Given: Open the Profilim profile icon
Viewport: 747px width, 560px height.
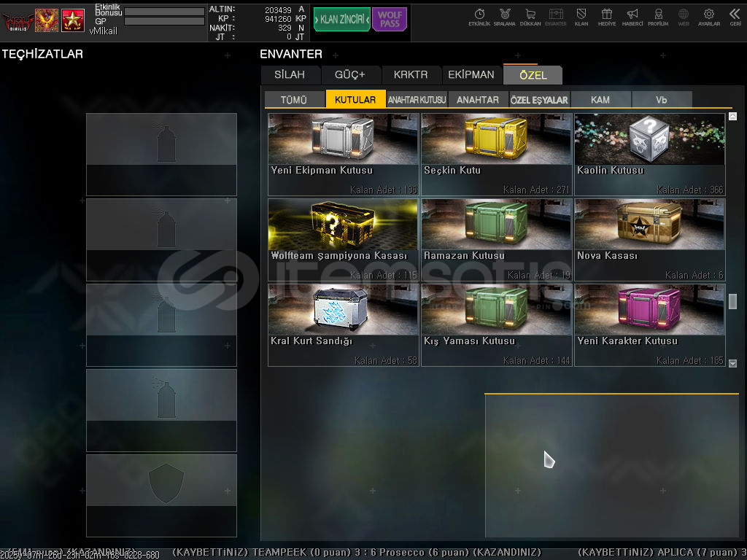Looking at the screenshot, I should tap(658, 17).
